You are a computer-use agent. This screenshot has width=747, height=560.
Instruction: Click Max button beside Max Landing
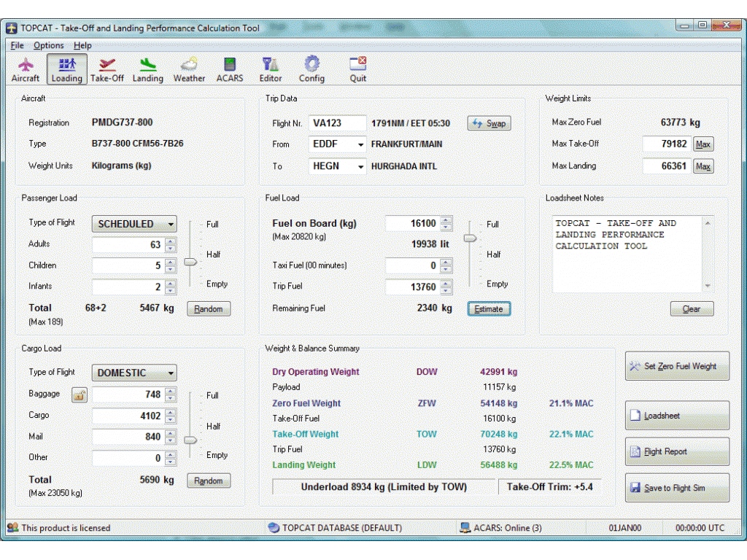pos(703,166)
